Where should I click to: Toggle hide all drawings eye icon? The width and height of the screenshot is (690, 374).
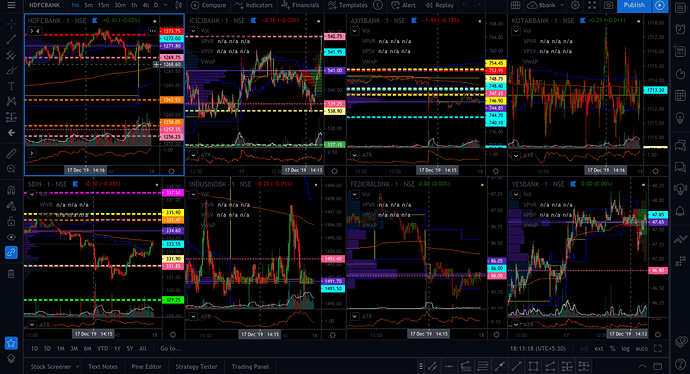11,237
